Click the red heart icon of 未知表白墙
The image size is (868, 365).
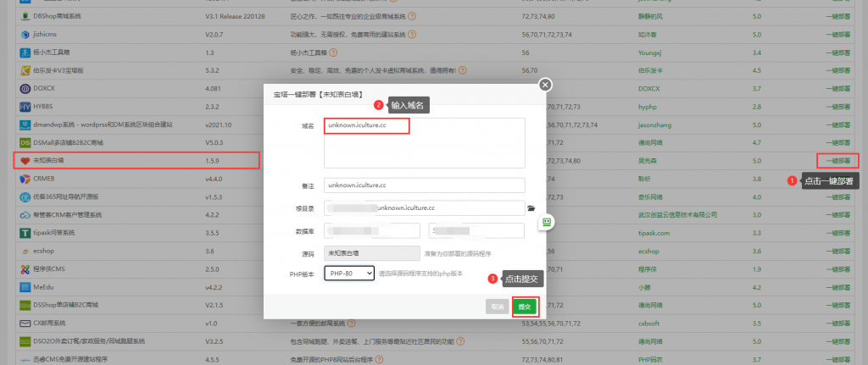pos(25,161)
